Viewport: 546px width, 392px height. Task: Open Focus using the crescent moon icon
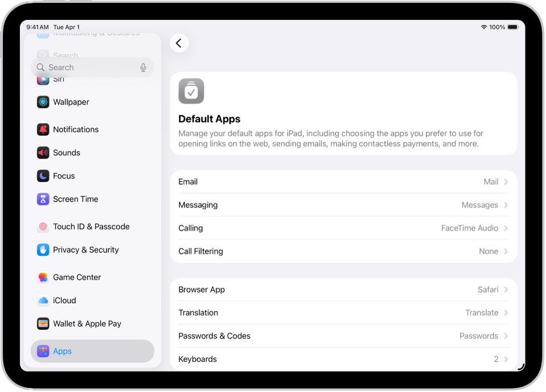(x=43, y=176)
